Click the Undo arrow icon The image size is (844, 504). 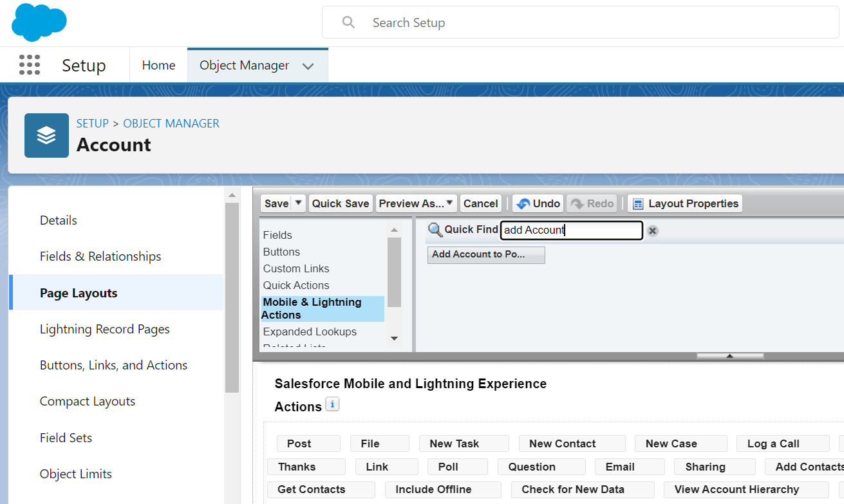pyautogui.click(x=523, y=203)
